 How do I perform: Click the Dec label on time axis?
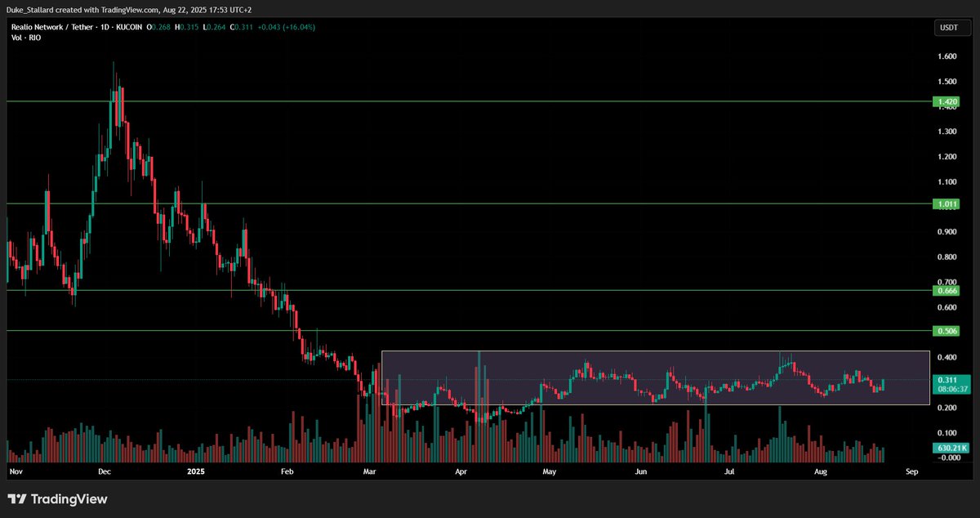pyautogui.click(x=103, y=471)
